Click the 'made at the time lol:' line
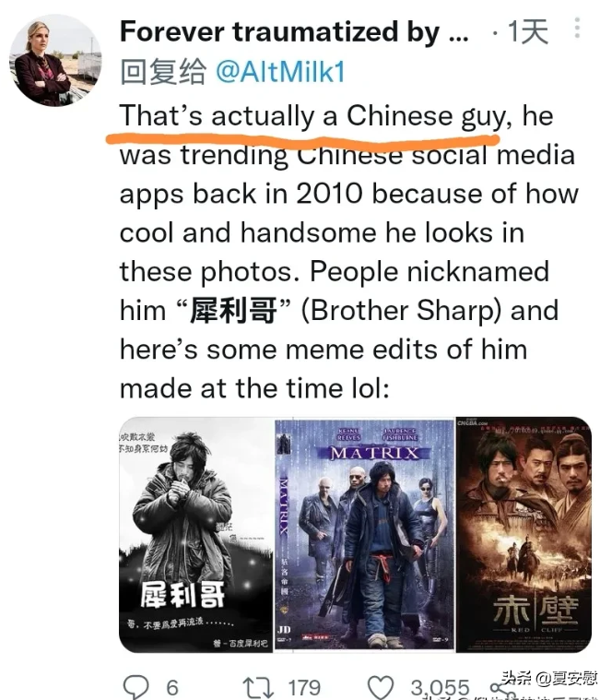 [x=254, y=388]
